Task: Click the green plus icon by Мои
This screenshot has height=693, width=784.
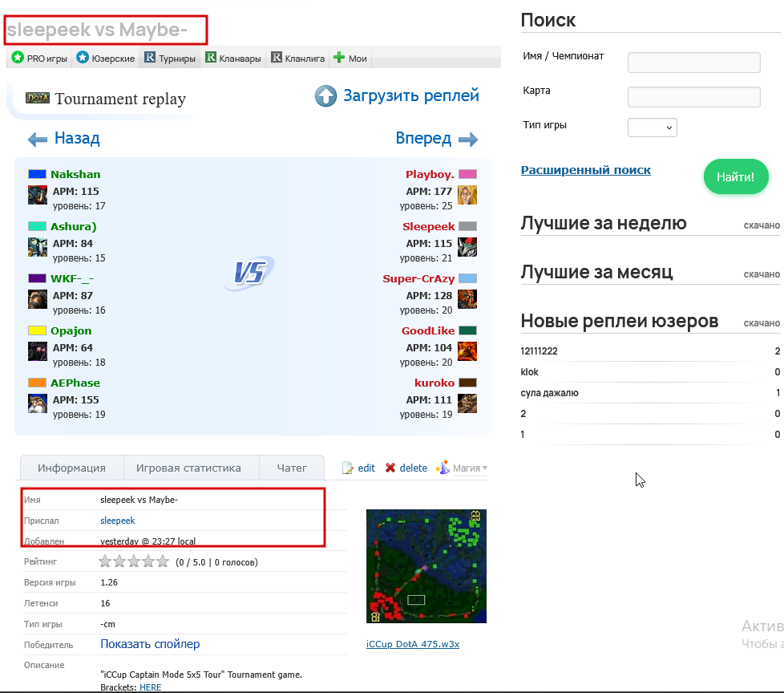Action: 339,58
